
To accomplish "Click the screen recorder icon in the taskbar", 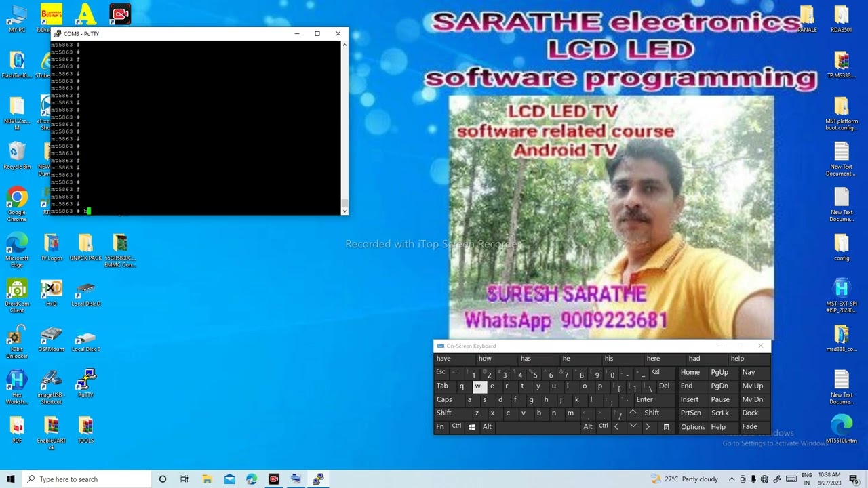I will click(274, 479).
